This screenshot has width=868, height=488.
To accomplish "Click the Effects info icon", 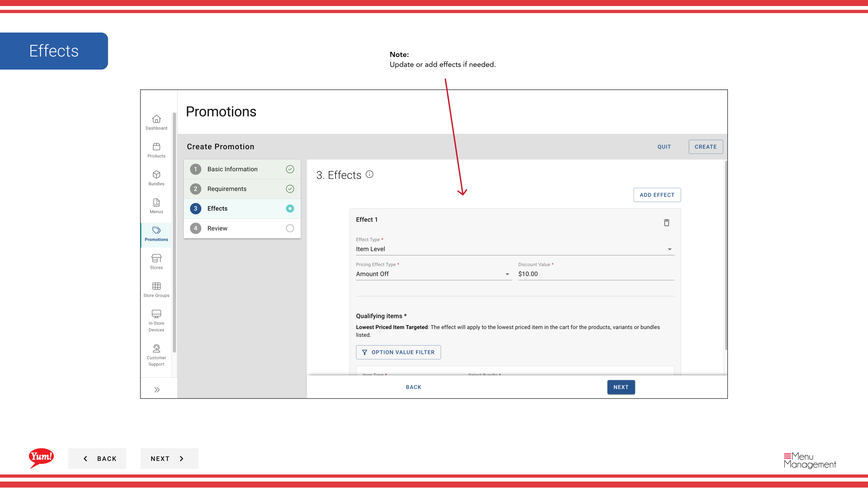I will point(370,174).
